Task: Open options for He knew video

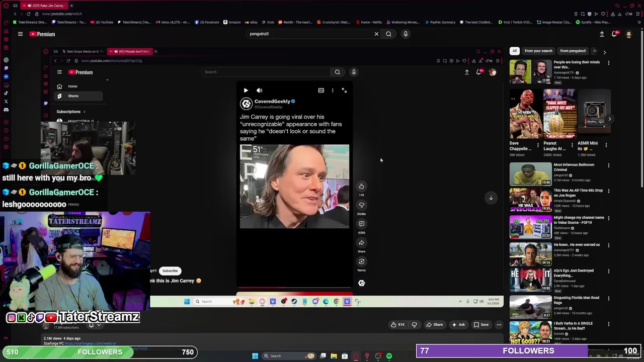Action: point(608,245)
